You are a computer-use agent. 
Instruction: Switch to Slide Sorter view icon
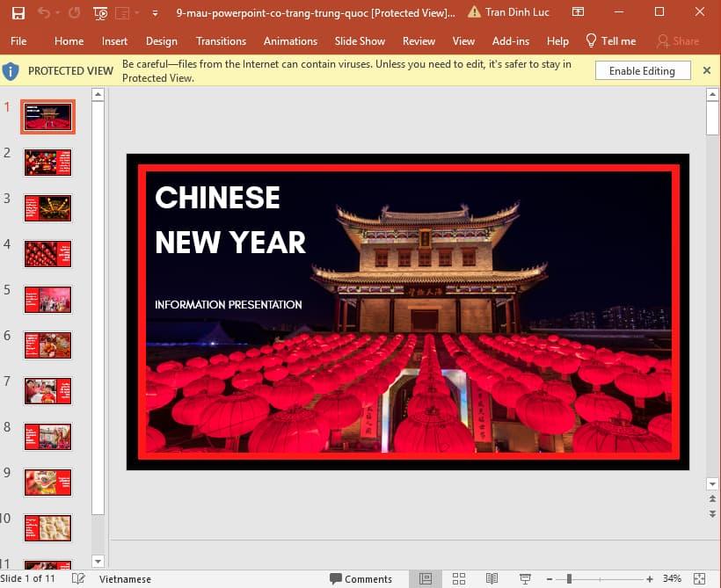pos(459,578)
